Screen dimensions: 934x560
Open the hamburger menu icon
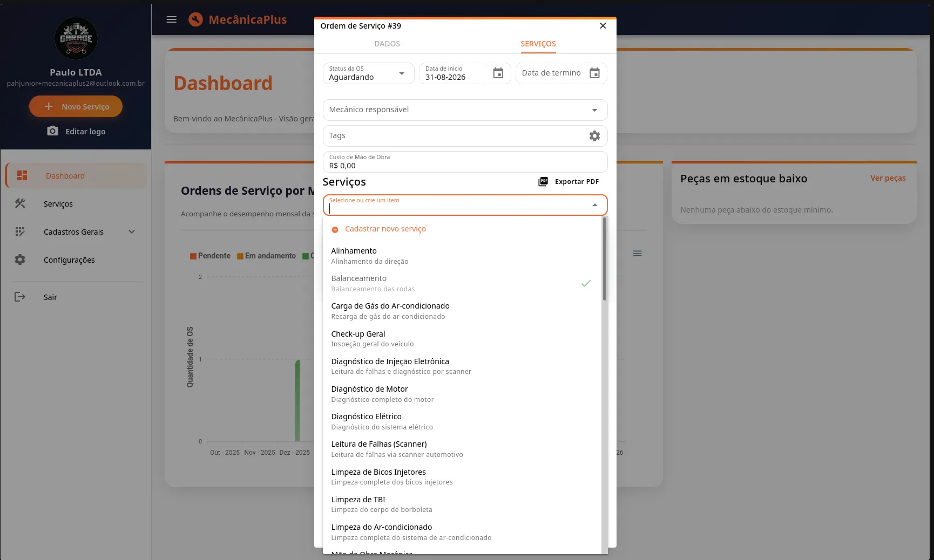pyautogui.click(x=172, y=19)
